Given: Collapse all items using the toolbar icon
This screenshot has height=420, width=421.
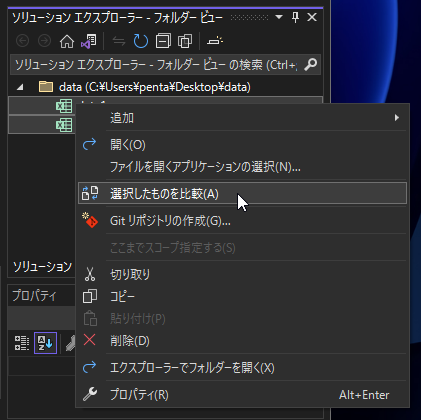Looking at the screenshot, I should [x=163, y=41].
